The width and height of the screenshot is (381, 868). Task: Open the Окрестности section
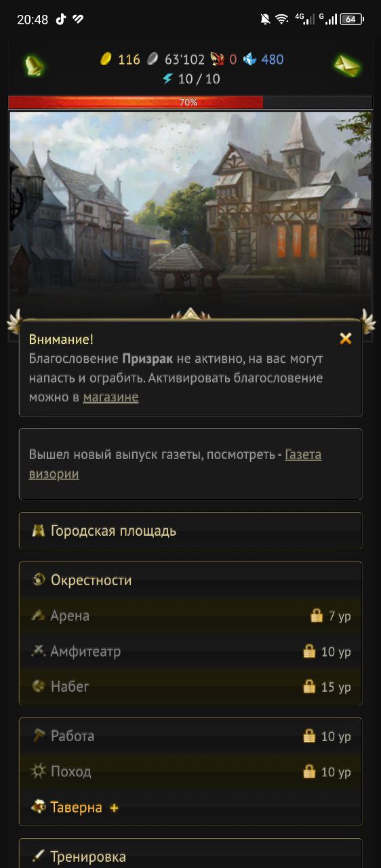pyautogui.click(x=190, y=580)
